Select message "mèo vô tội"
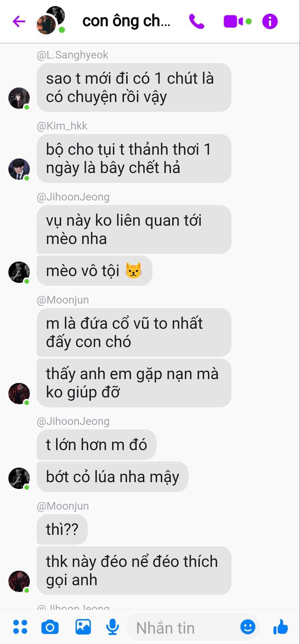 (94, 271)
